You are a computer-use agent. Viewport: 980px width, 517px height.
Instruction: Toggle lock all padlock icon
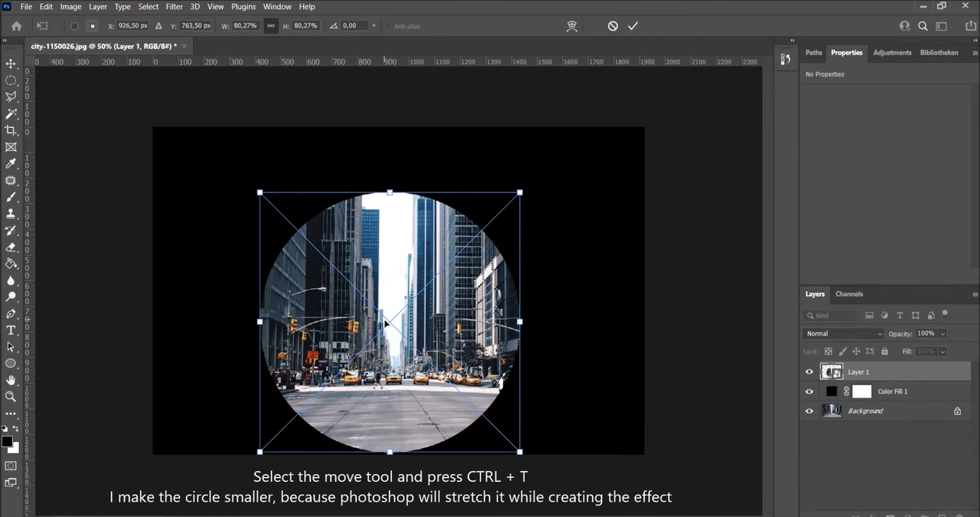coord(884,352)
